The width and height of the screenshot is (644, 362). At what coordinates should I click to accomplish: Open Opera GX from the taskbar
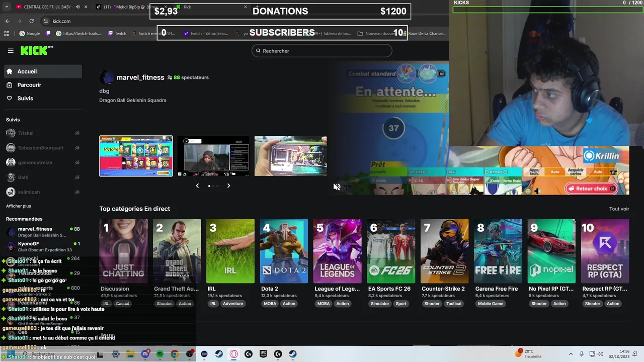[233, 354]
